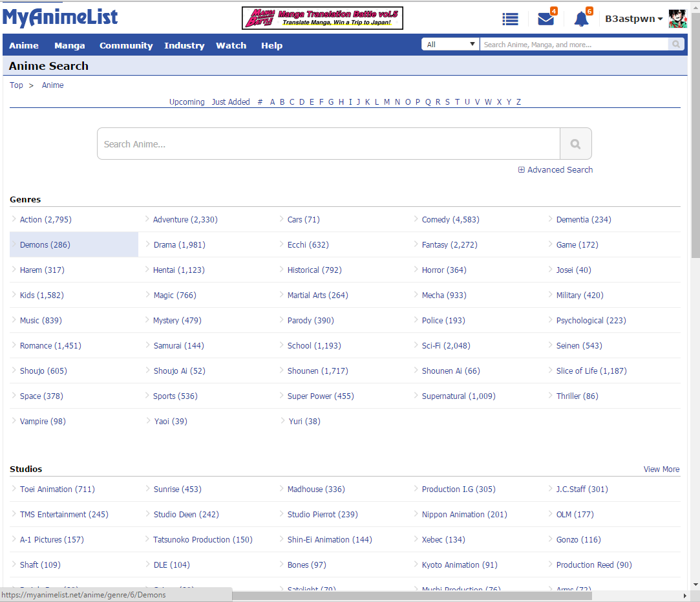
Task: Open the messages envelope icon
Action: tap(546, 19)
